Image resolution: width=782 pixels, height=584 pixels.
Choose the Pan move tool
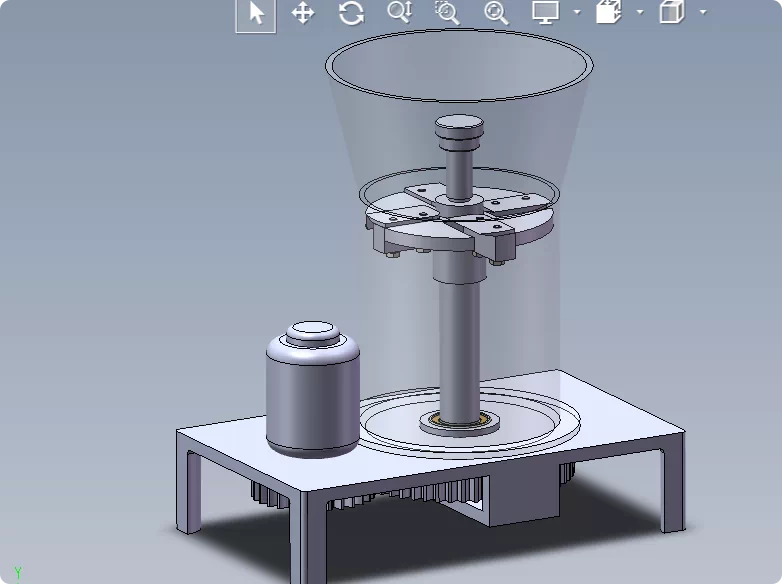point(303,13)
